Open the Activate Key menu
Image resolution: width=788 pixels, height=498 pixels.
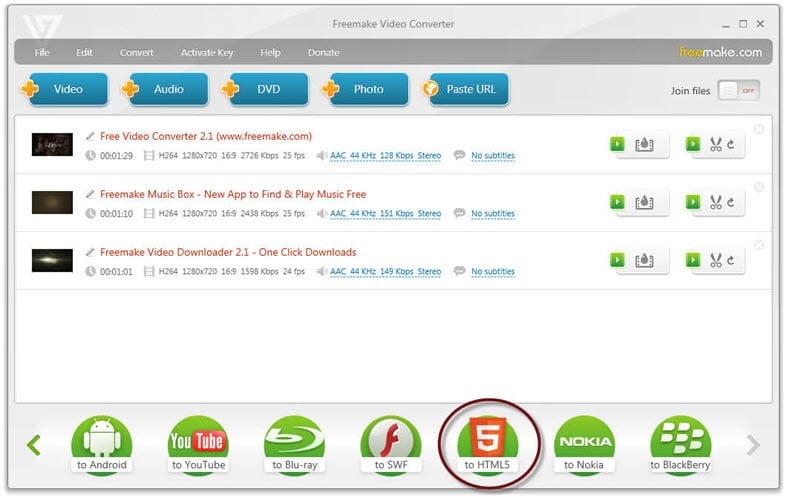click(x=206, y=52)
